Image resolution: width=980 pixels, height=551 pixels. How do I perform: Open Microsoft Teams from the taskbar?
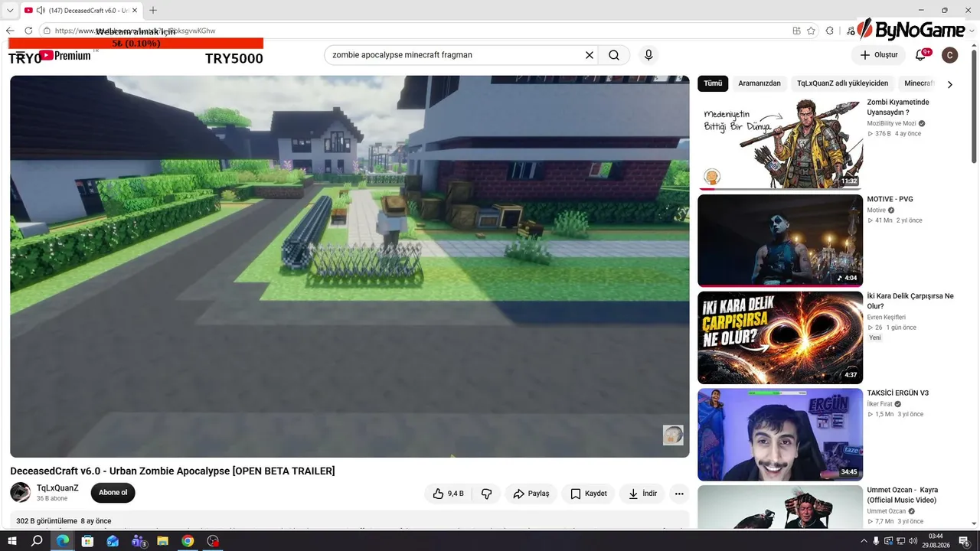coord(138,541)
